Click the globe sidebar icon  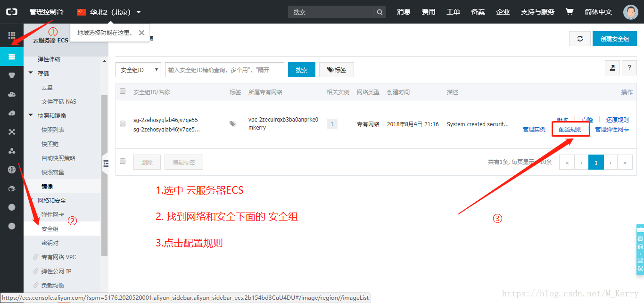12,170
